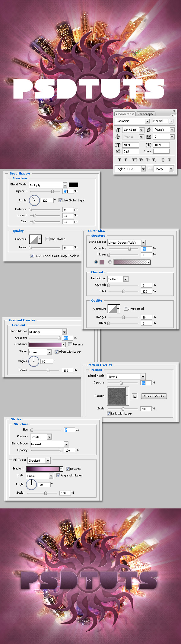
Task: Click the kerning icon beside Metrics
Action: click(118, 137)
